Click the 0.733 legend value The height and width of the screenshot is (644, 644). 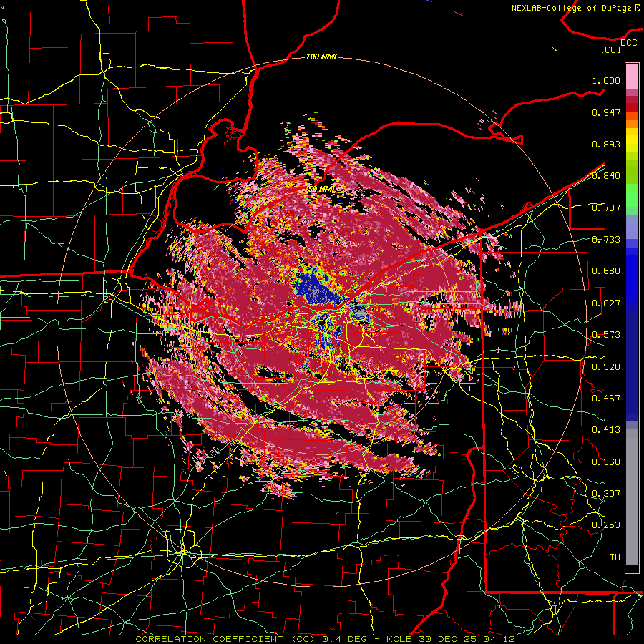coord(606,240)
